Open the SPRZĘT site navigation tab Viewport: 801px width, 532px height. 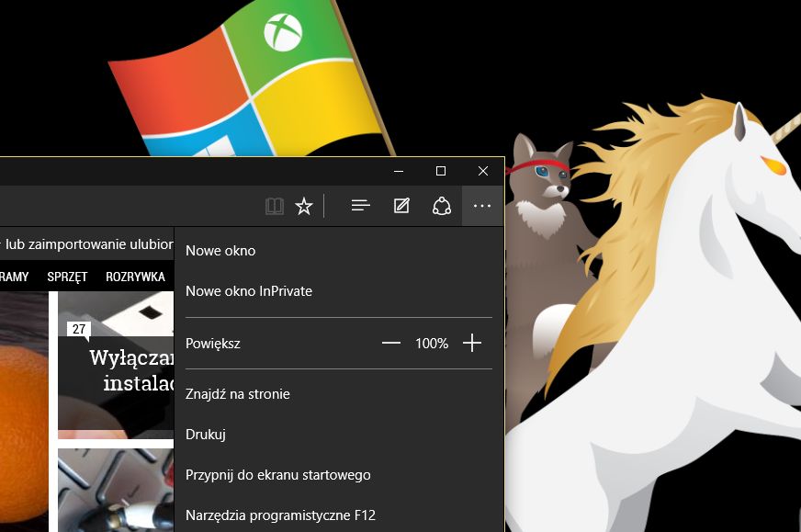(x=67, y=277)
